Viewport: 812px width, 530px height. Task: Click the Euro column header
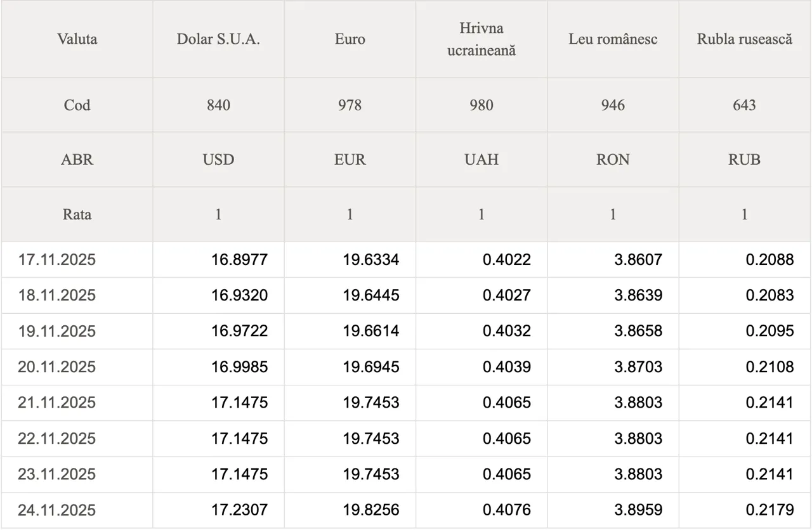click(350, 39)
